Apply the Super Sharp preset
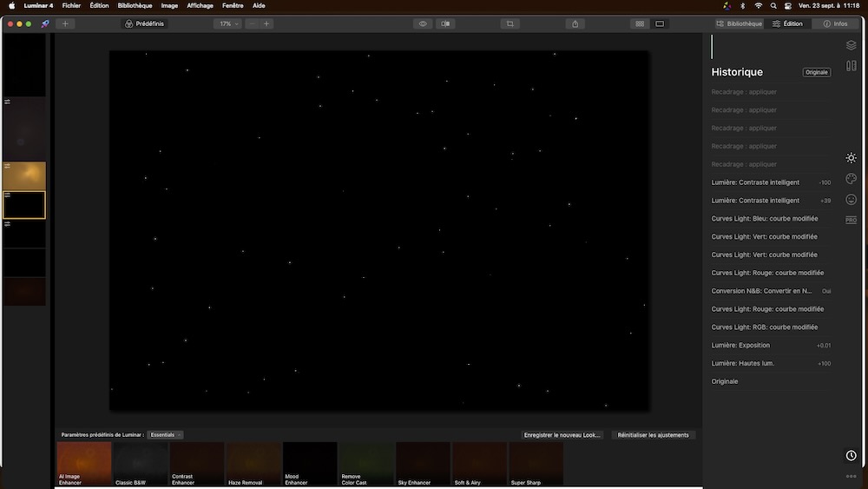868x489 pixels. (536, 464)
